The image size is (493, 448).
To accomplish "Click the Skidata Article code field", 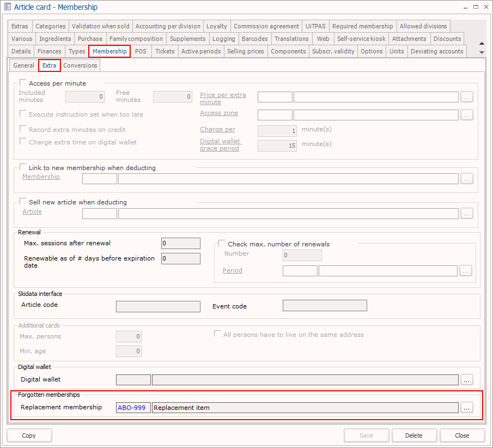I will [158, 306].
